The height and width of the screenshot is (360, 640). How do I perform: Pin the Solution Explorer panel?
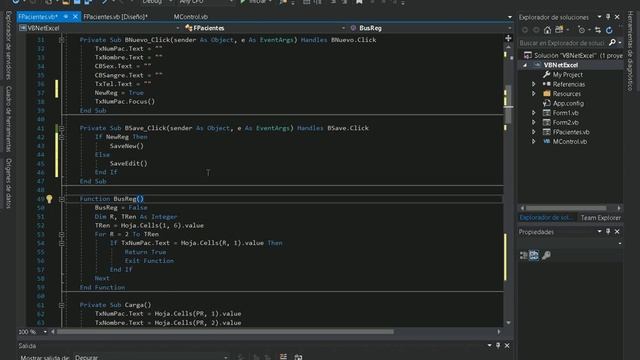608,17
